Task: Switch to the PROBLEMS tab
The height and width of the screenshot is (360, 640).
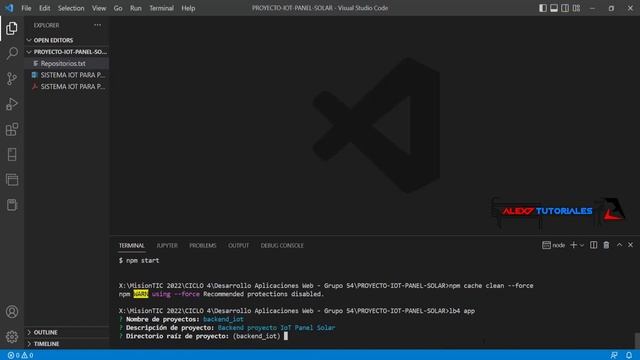Action: [x=203, y=246]
